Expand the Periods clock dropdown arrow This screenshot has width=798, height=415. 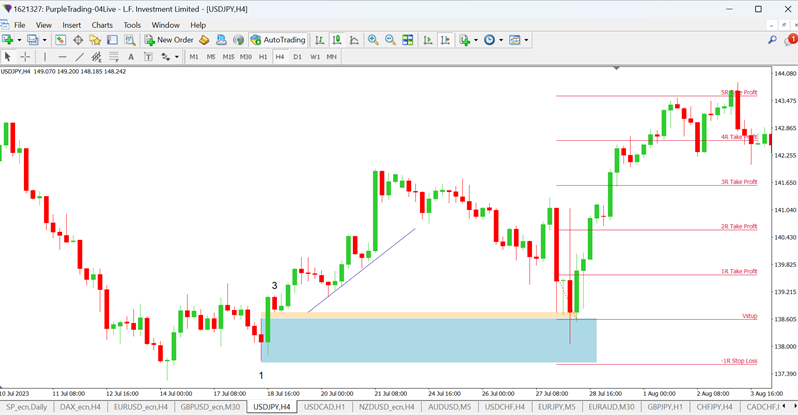(x=501, y=40)
